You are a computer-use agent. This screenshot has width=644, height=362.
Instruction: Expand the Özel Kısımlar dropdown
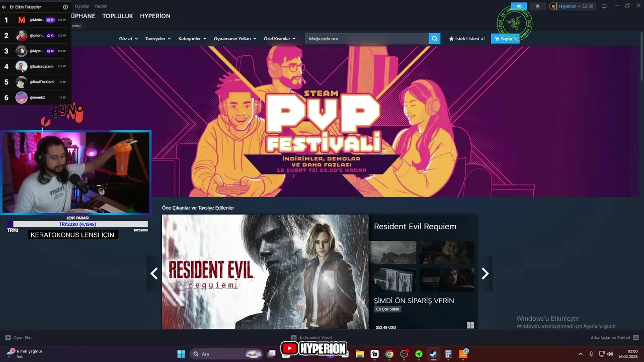[x=280, y=39]
